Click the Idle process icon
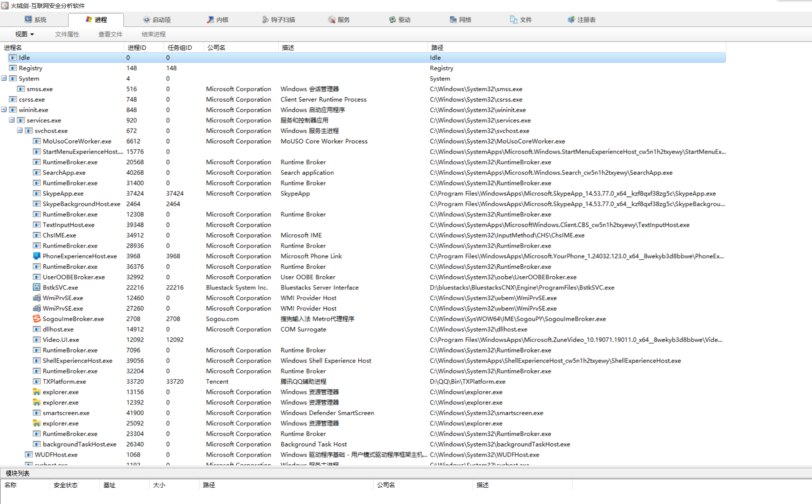812x504 pixels. (13, 57)
